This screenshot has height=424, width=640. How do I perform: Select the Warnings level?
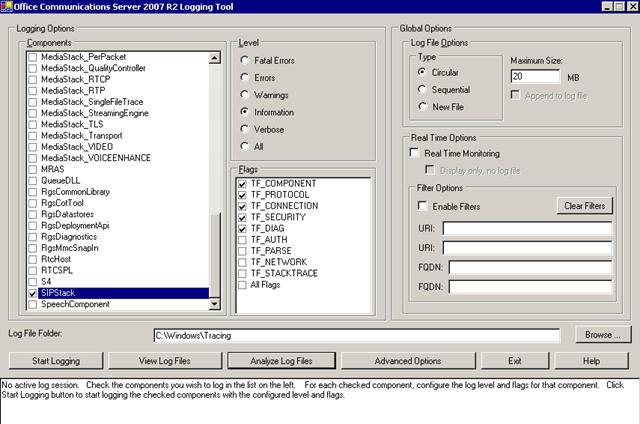[244, 95]
